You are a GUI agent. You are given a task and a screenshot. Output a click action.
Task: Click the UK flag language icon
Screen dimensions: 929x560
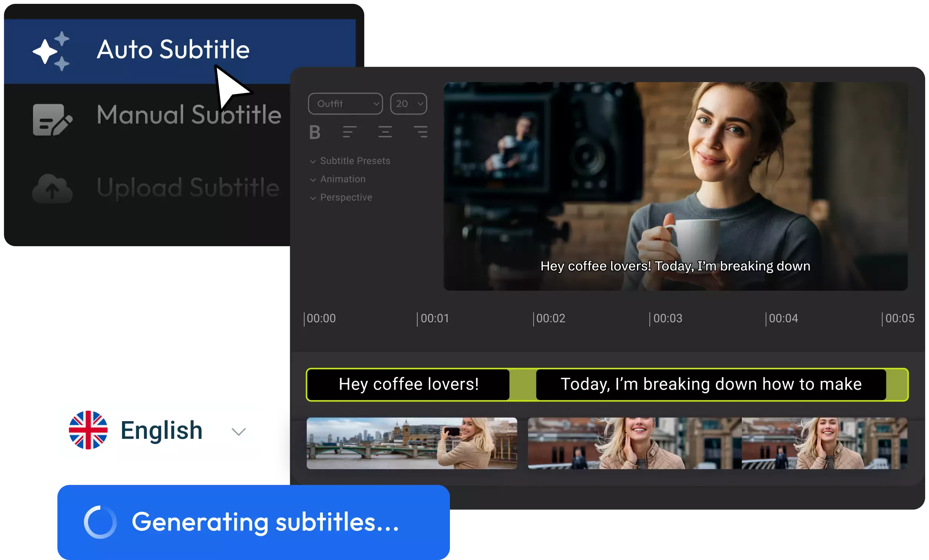pyautogui.click(x=88, y=430)
